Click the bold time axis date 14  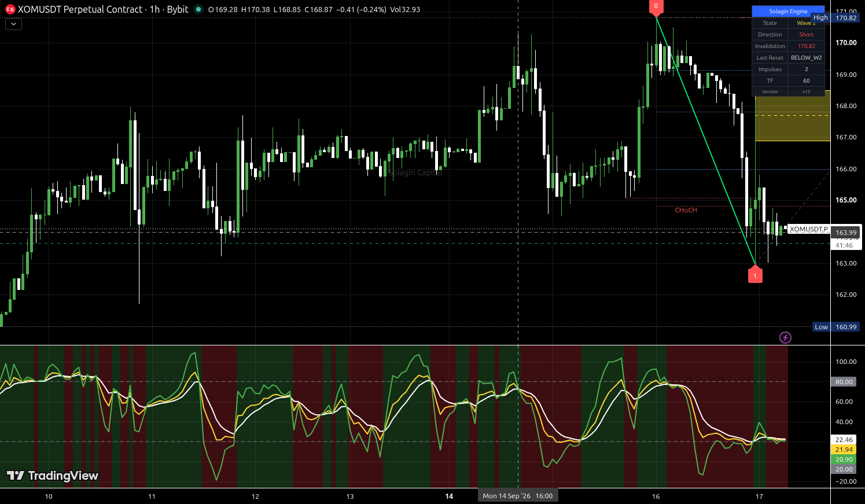(x=449, y=496)
